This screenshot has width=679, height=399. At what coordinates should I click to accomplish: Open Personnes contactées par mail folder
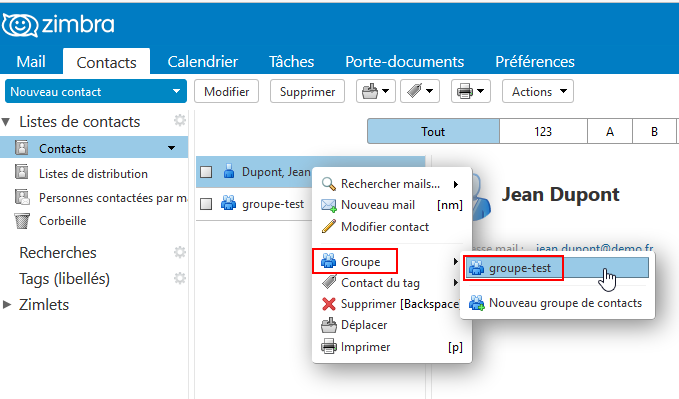click(94, 198)
